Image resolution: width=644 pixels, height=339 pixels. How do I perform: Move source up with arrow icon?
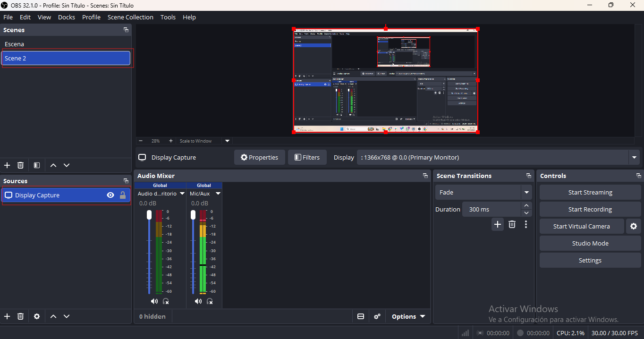click(53, 316)
